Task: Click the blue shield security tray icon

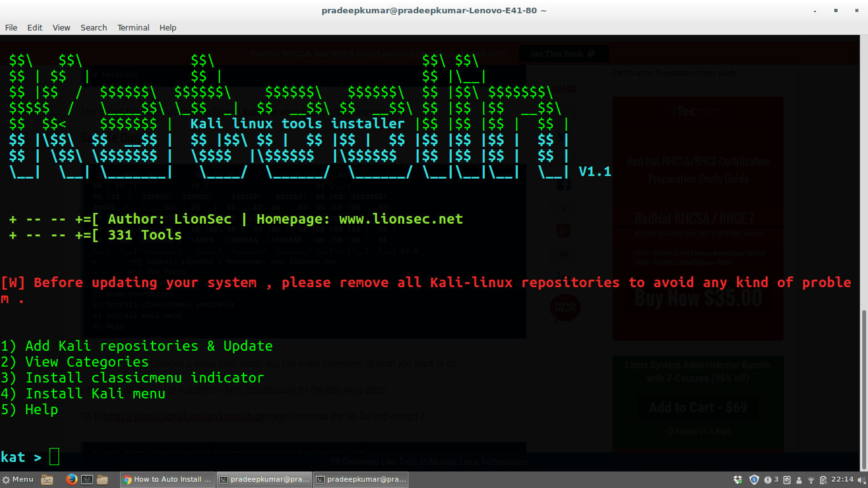Action: click(x=754, y=479)
